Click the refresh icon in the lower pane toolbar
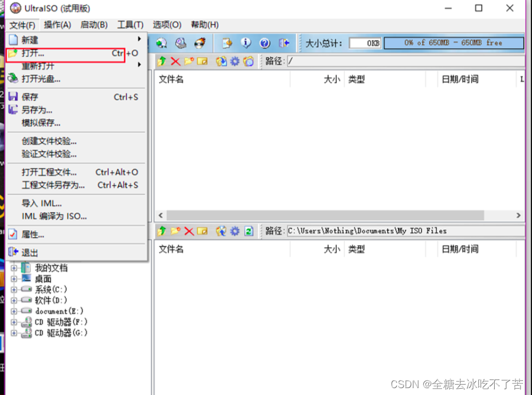 click(x=249, y=231)
